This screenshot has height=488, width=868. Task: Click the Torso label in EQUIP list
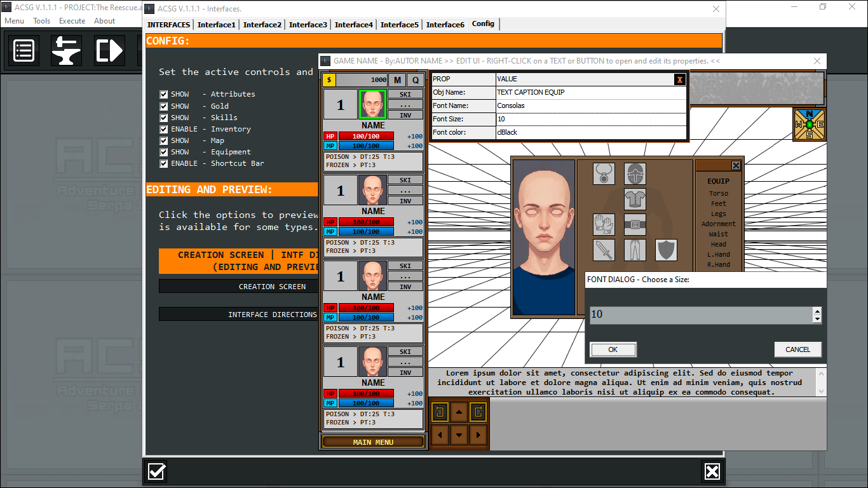tap(719, 194)
